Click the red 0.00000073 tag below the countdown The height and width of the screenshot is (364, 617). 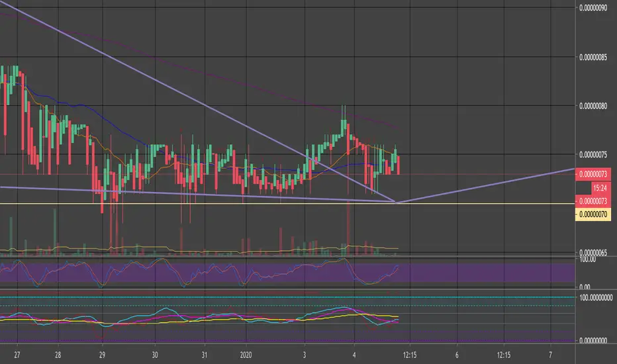coord(593,201)
